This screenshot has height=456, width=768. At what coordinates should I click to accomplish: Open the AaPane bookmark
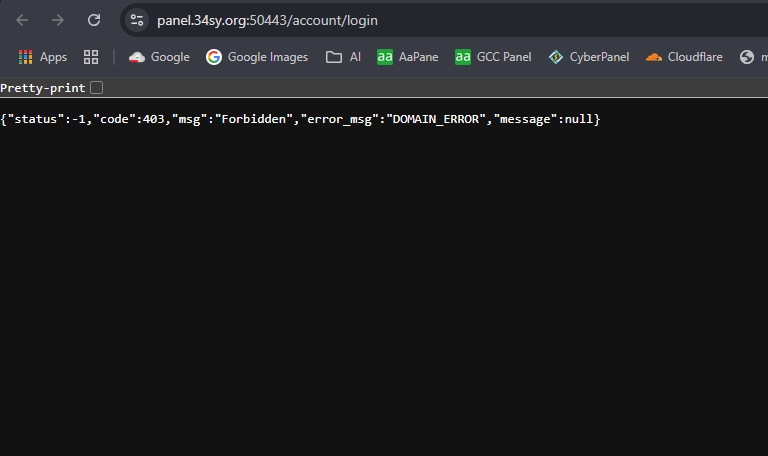click(x=407, y=57)
